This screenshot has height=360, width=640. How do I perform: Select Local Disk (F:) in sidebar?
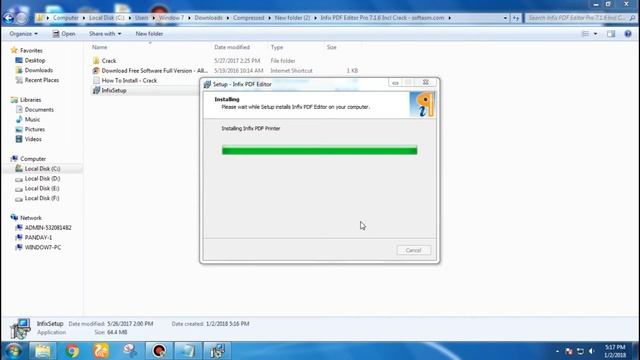pos(42,198)
